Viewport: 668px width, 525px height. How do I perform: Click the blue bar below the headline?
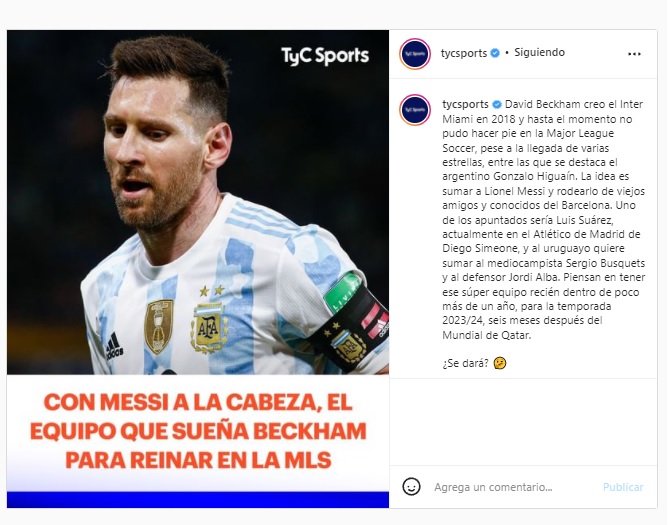pos(198,499)
